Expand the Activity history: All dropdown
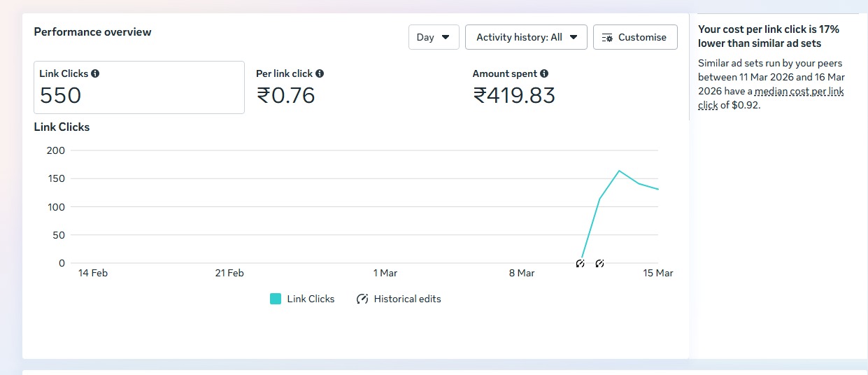The width and height of the screenshot is (868, 375). (526, 37)
